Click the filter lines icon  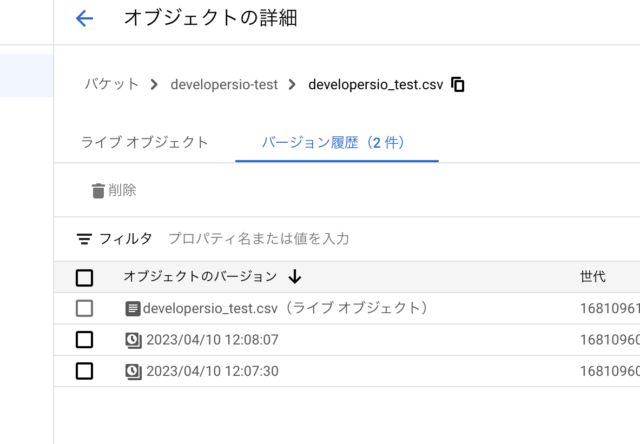click(84, 239)
